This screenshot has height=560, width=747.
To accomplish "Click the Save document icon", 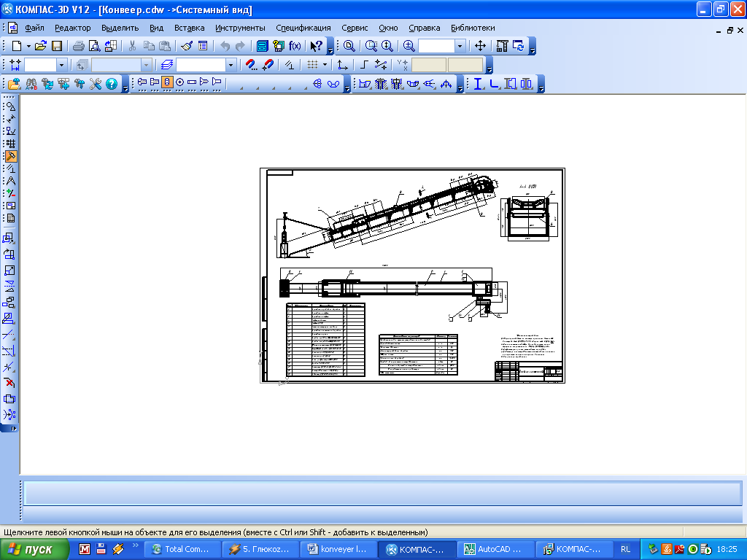I will pyautogui.click(x=56, y=46).
